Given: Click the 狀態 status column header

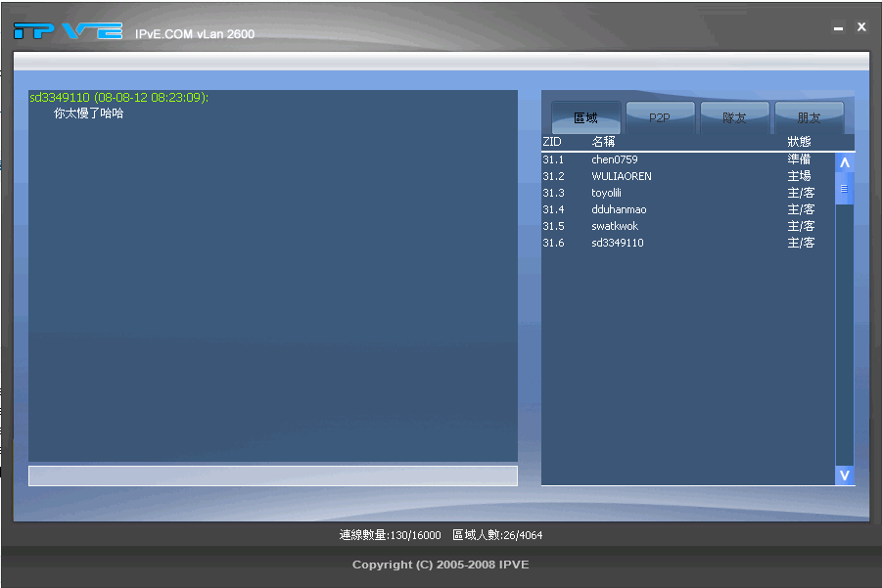Looking at the screenshot, I should (x=801, y=142).
